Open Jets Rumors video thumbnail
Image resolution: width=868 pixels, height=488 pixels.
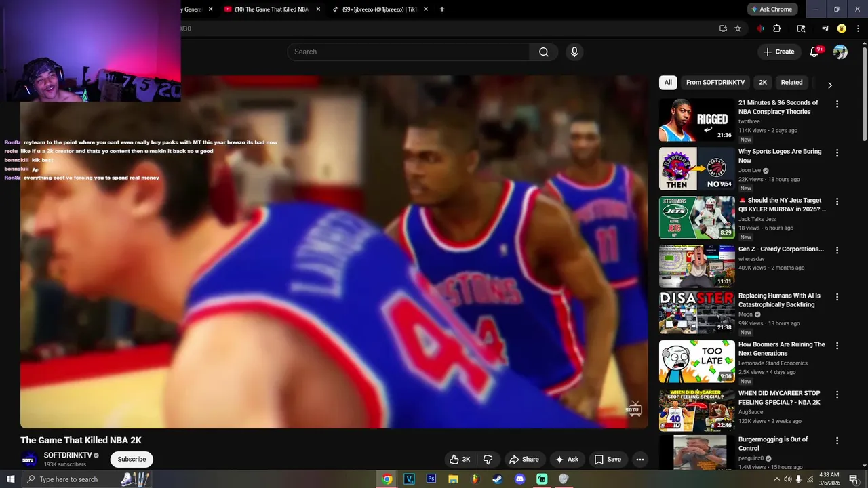point(697,218)
